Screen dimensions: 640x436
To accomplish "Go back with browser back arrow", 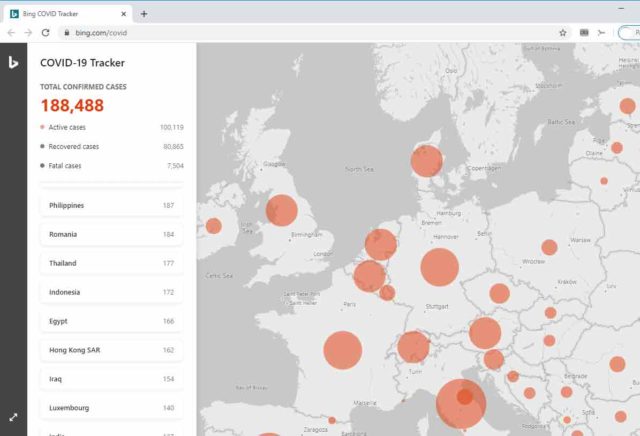I will [11, 33].
